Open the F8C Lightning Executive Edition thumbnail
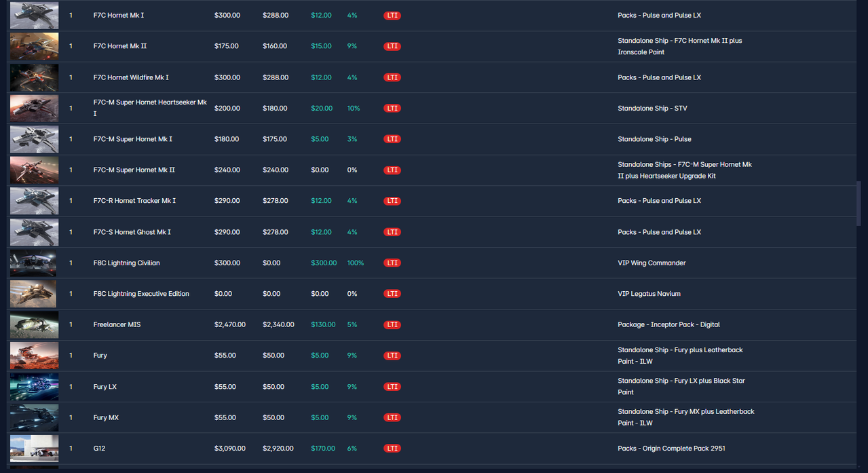The image size is (868, 473). click(34, 294)
